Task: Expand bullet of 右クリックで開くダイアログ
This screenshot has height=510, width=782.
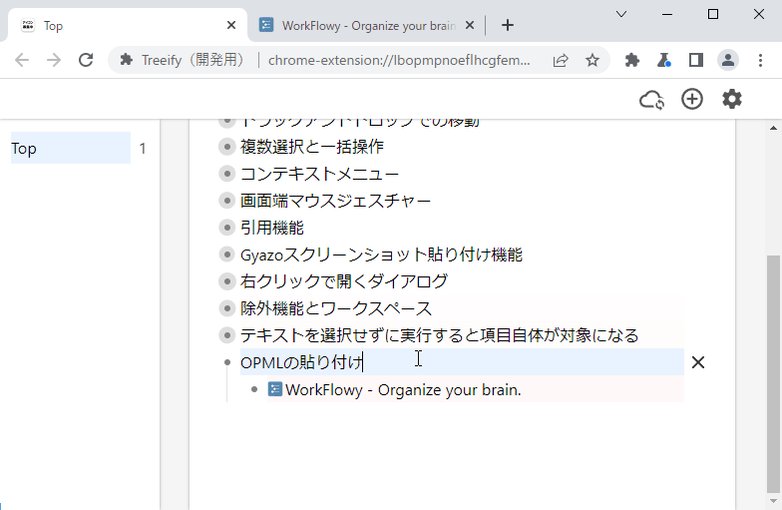Action: 227,281
